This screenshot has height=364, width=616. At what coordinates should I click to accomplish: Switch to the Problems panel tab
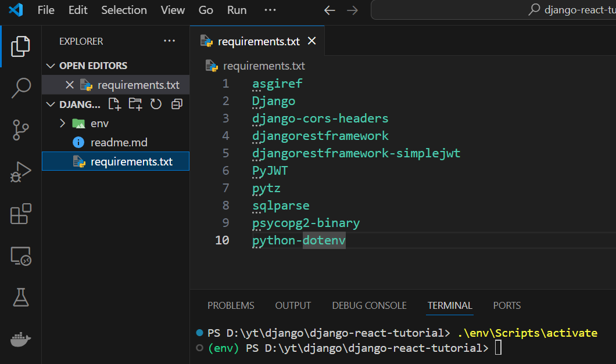(231, 305)
